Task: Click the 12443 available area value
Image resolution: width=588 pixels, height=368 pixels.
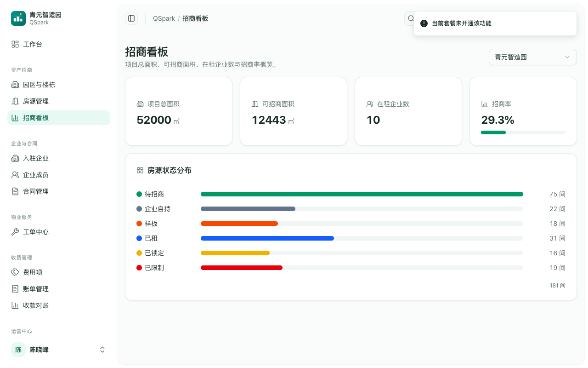Action: pyautogui.click(x=269, y=120)
